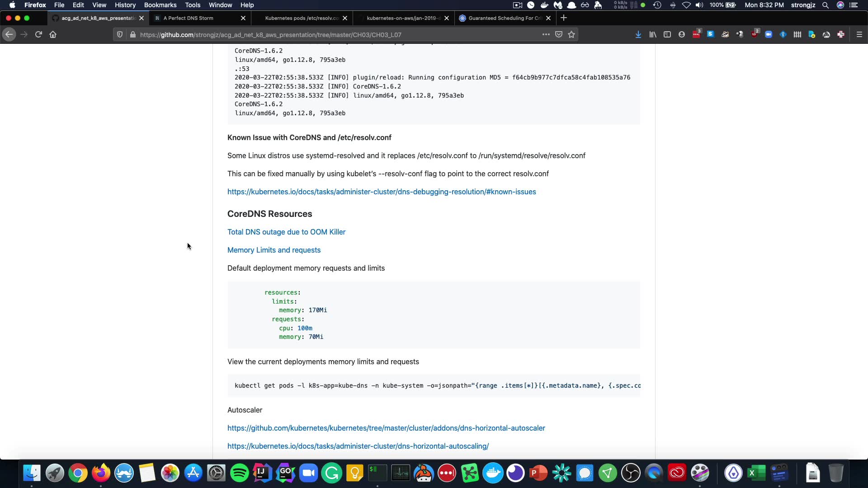Open the Firefox account icon

point(681,34)
